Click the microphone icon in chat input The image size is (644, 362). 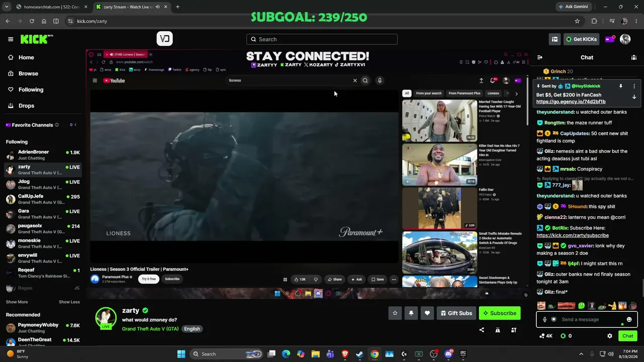[x=544, y=319]
